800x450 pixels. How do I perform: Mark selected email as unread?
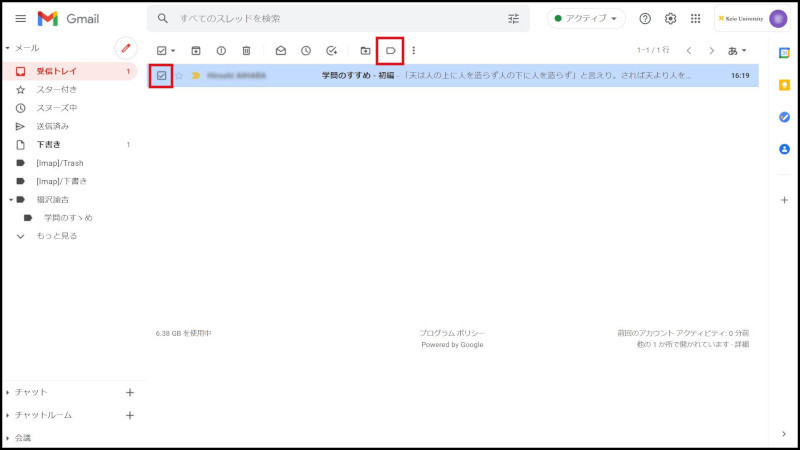(x=281, y=50)
